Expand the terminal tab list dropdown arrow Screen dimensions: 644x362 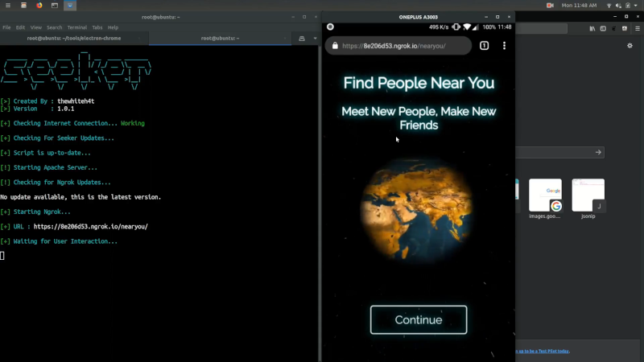point(315,38)
